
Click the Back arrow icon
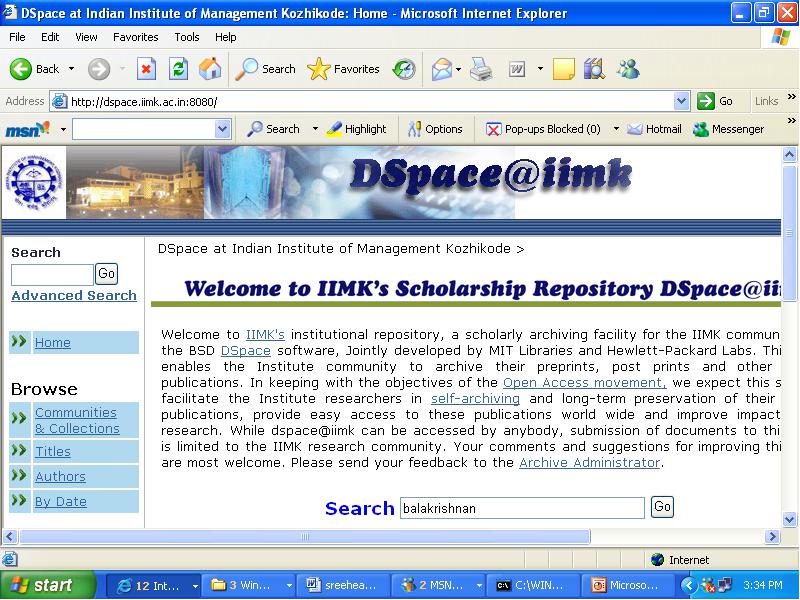tap(20, 69)
